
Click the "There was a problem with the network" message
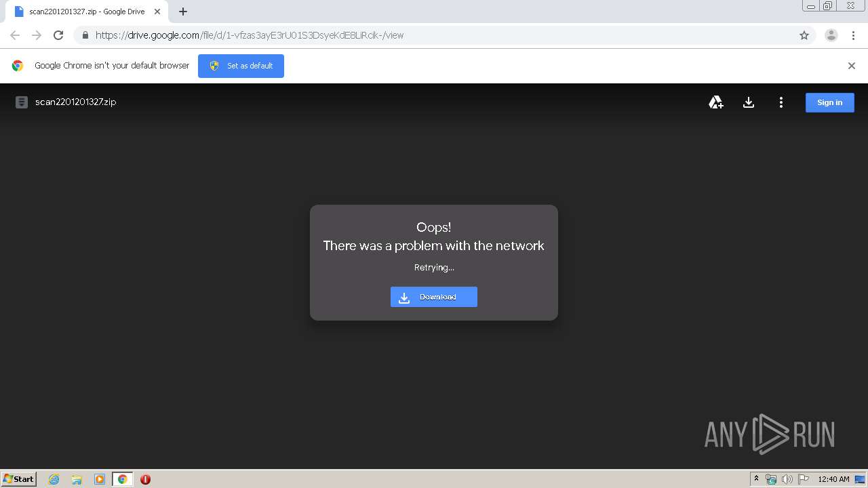click(434, 245)
